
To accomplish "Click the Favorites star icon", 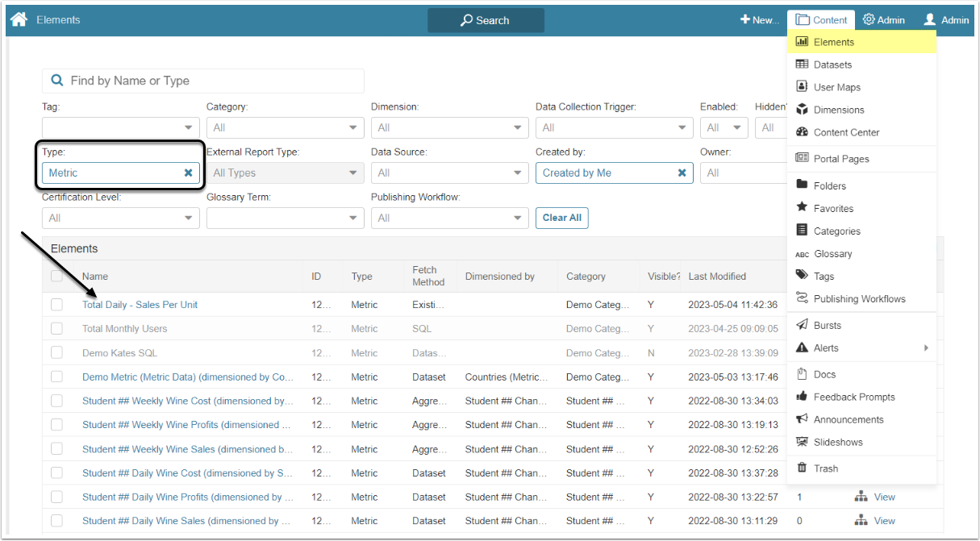I will [802, 208].
